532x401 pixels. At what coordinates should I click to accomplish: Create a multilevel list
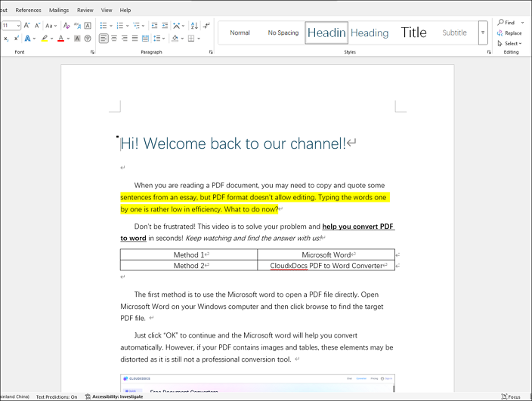click(x=136, y=26)
